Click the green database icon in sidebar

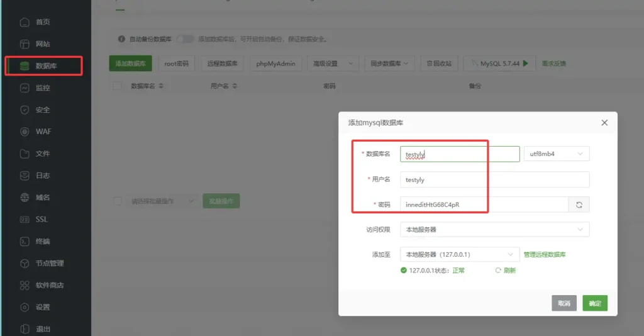coord(25,65)
